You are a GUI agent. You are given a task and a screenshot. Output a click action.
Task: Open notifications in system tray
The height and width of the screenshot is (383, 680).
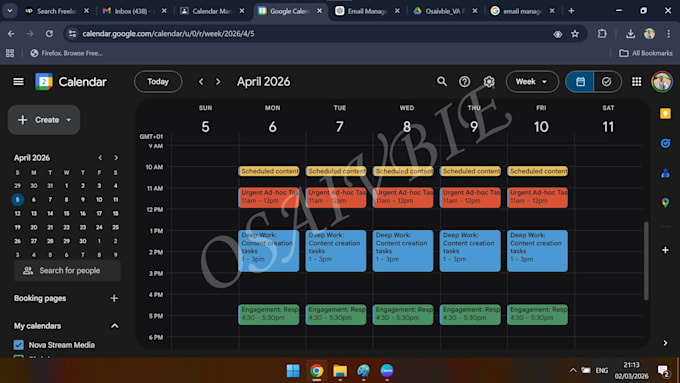pos(663,370)
